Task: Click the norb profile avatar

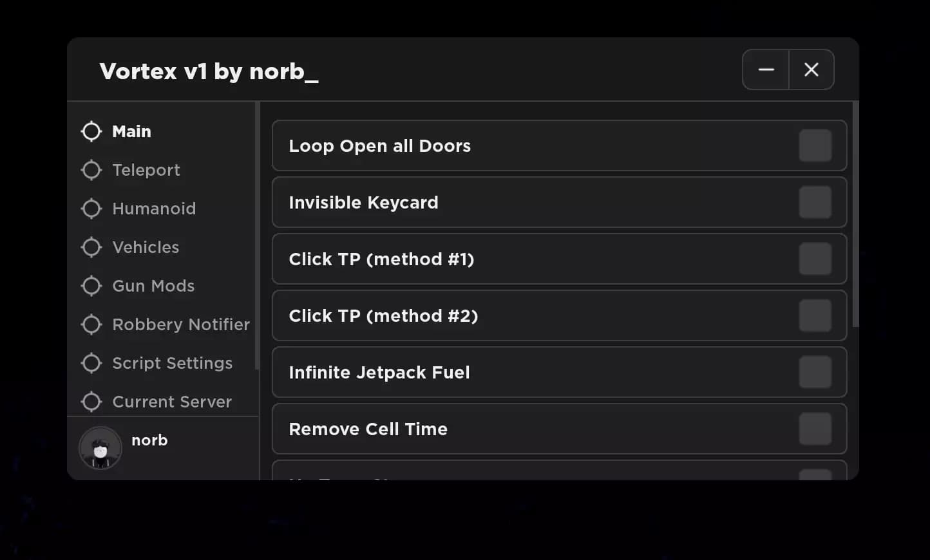Action: click(100, 448)
